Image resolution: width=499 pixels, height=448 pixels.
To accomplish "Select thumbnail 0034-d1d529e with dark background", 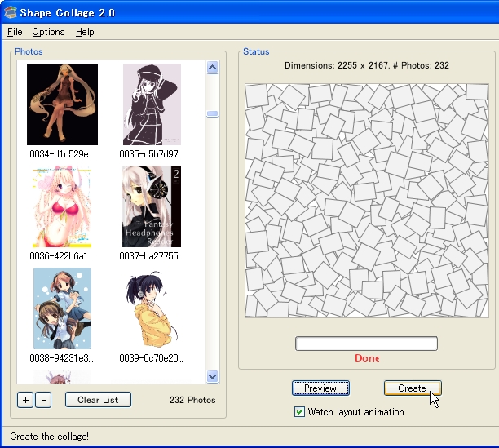I will 62,104.
